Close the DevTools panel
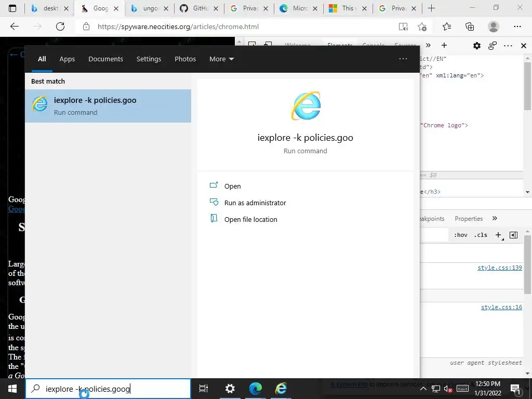The height and width of the screenshot is (399, 532). pos(524,46)
